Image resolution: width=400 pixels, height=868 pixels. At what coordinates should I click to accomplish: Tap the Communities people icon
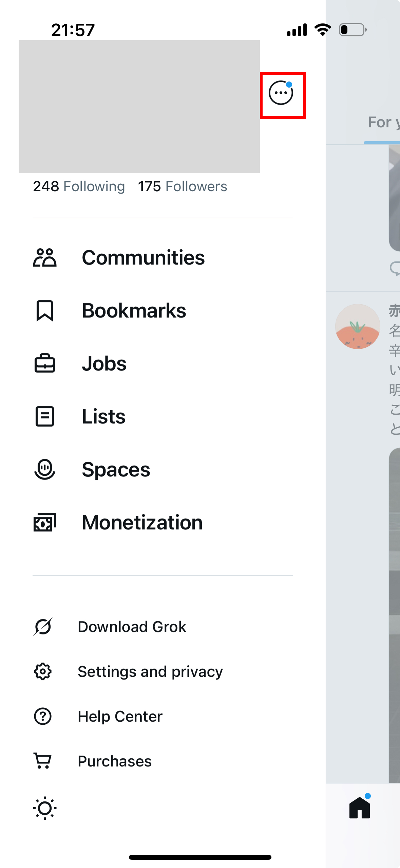click(44, 258)
